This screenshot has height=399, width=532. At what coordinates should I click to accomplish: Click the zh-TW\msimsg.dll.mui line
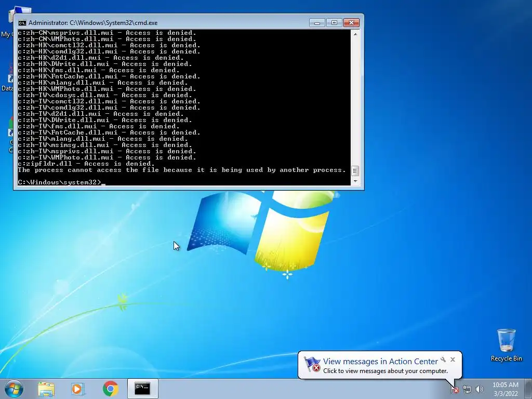[105, 145]
